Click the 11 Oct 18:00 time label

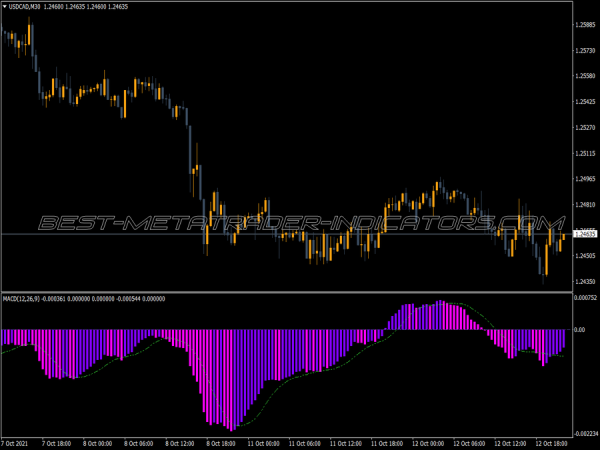pyautogui.click(x=387, y=443)
